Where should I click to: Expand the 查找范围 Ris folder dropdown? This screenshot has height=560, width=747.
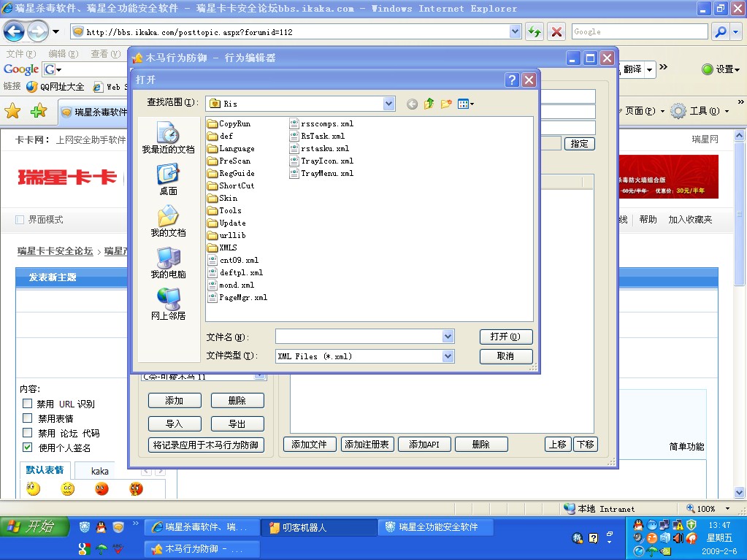coord(388,104)
